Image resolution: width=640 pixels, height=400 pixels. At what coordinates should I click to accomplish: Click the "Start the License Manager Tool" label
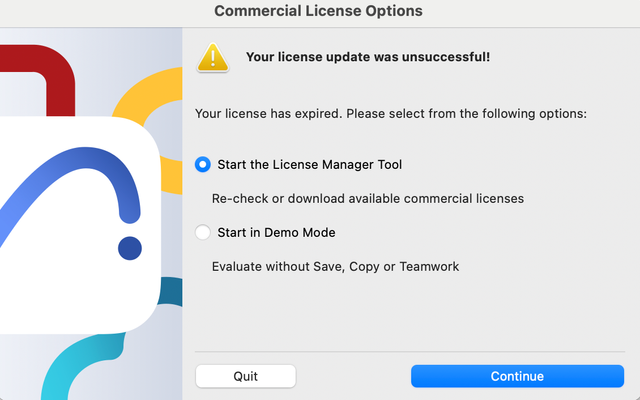pyautogui.click(x=309, y=164)
